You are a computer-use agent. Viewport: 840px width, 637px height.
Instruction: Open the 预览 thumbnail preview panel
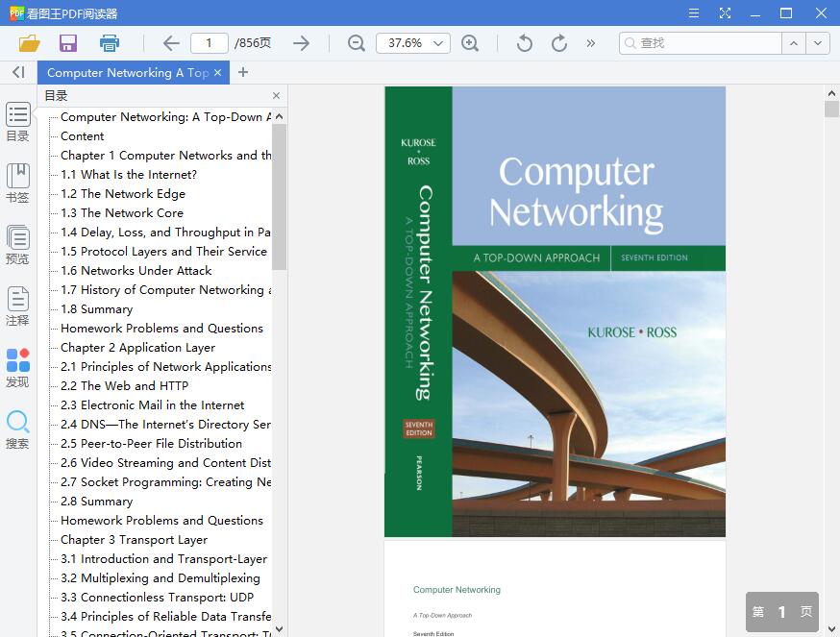click(17, 245)
